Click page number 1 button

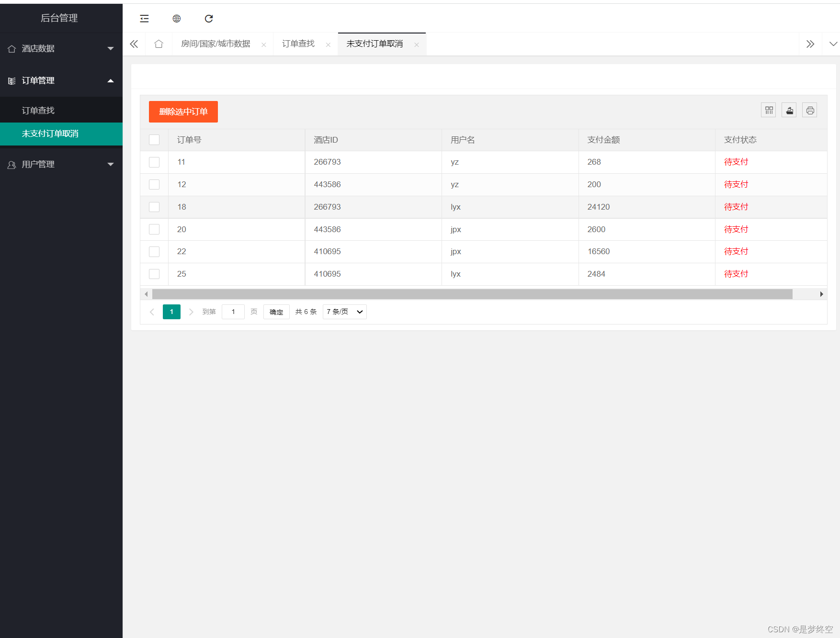click(x=171, y=312)
